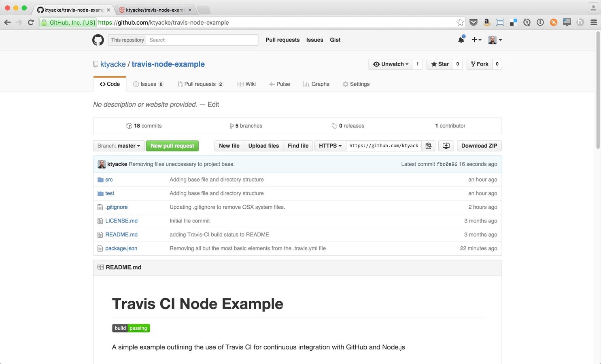This screenshot has width=601, height=364.
Task: Star the repository
Action: [x=440, y=64]
